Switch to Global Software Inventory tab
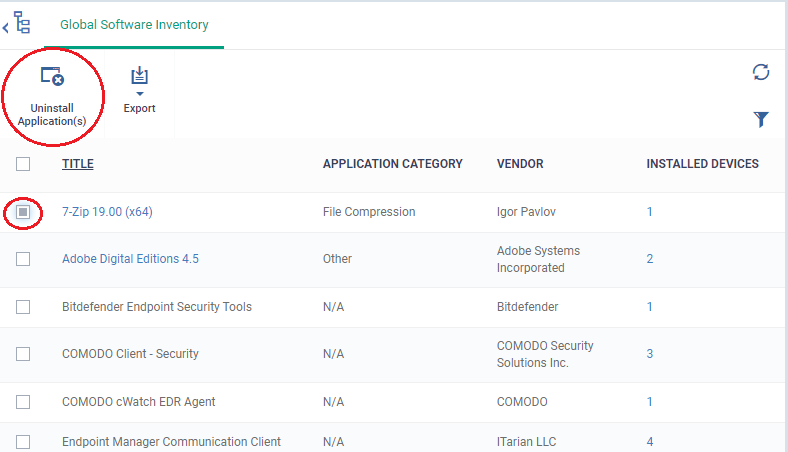Image resolution: width=788 pixels, height=452 pixels. coord(134,25)
